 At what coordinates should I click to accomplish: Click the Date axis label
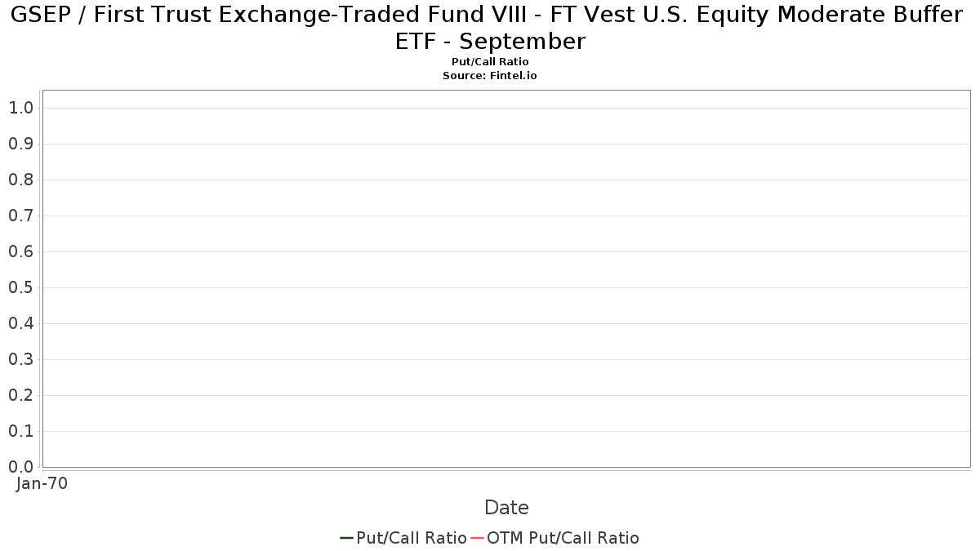[x=506, y=508]
